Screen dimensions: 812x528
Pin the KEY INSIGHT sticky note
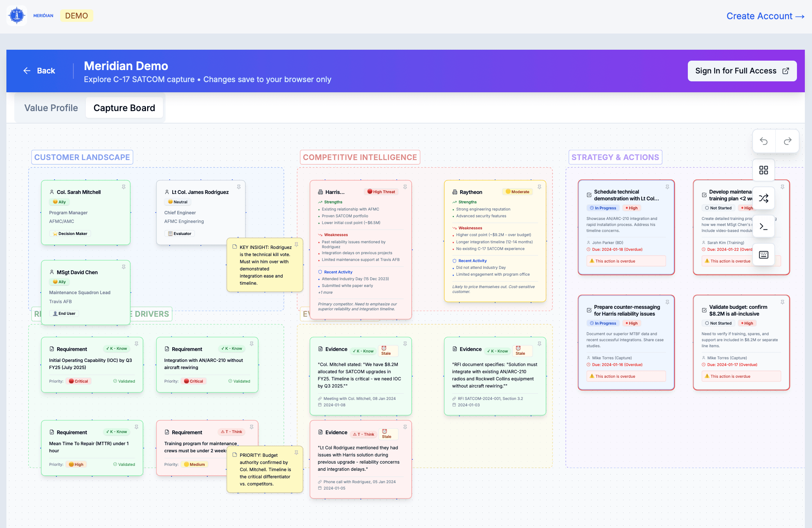coord(296,244)
